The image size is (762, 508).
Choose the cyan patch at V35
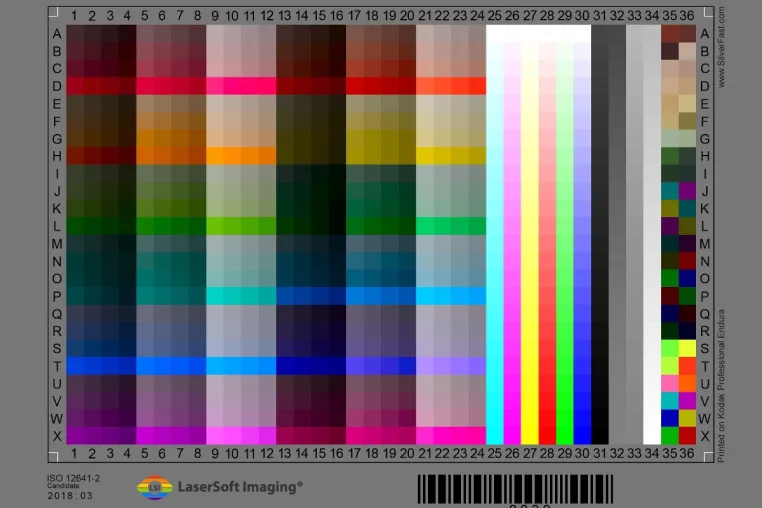click(x=670, y=401)
